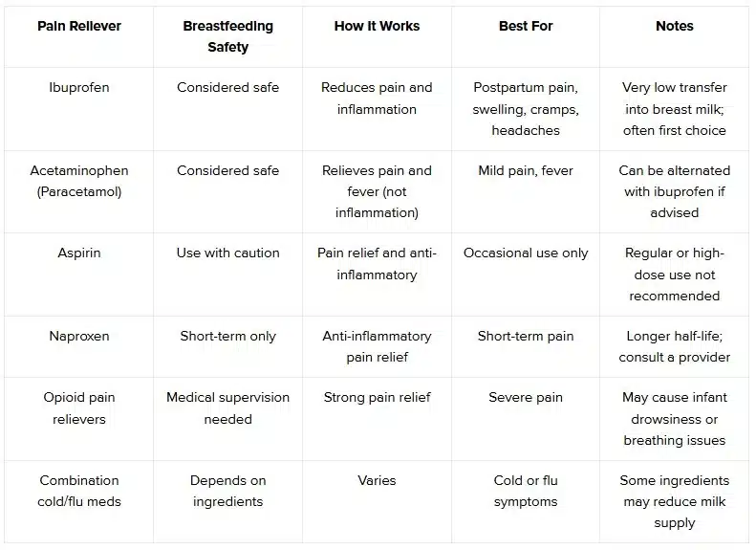Click the Ibuprofen cell
Image resolution: width=756 pixels, height=550 pixels.
[79, 87]
